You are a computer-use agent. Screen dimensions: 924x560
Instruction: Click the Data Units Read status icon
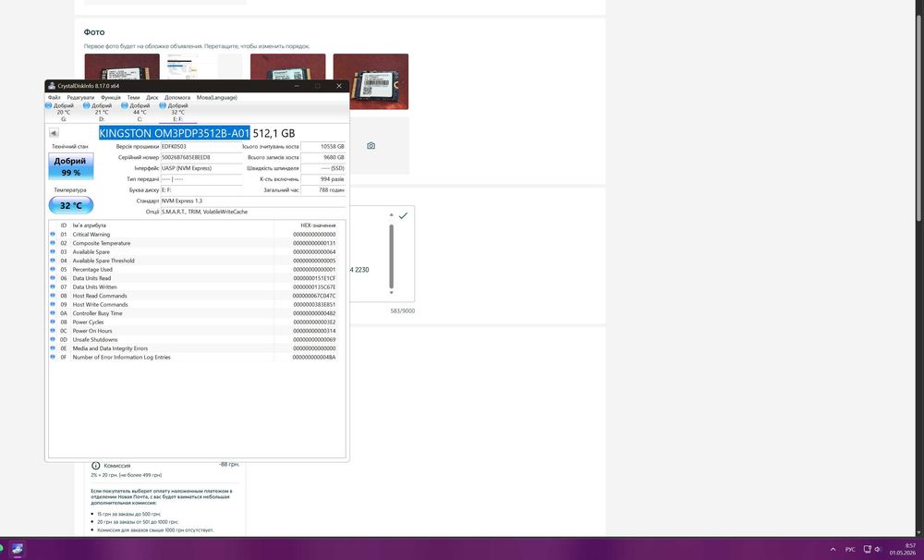click(x=53, y=278)
